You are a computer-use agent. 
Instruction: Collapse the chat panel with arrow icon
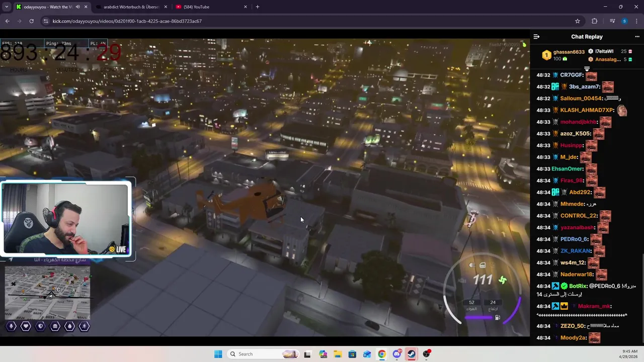click(x=536, y=37)
